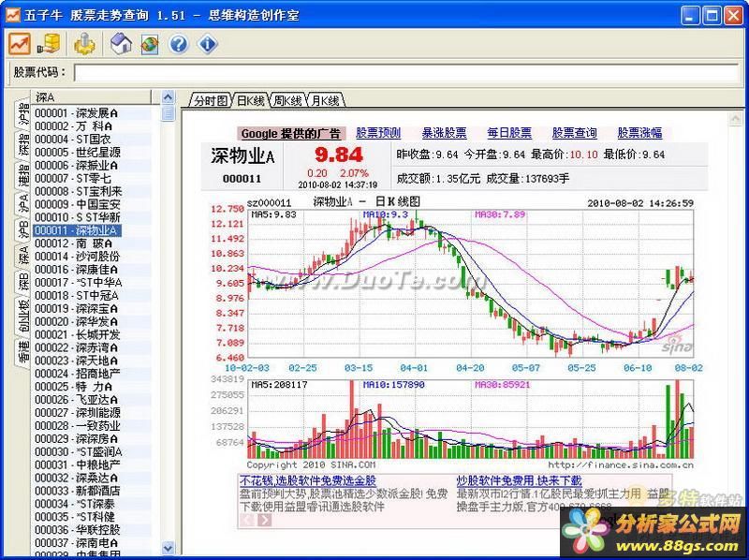Image resolution: width=749 pixels, height=560 pixels.
Task: Open the 股票涨幅 ad link
Action: [x=640, y=133]
